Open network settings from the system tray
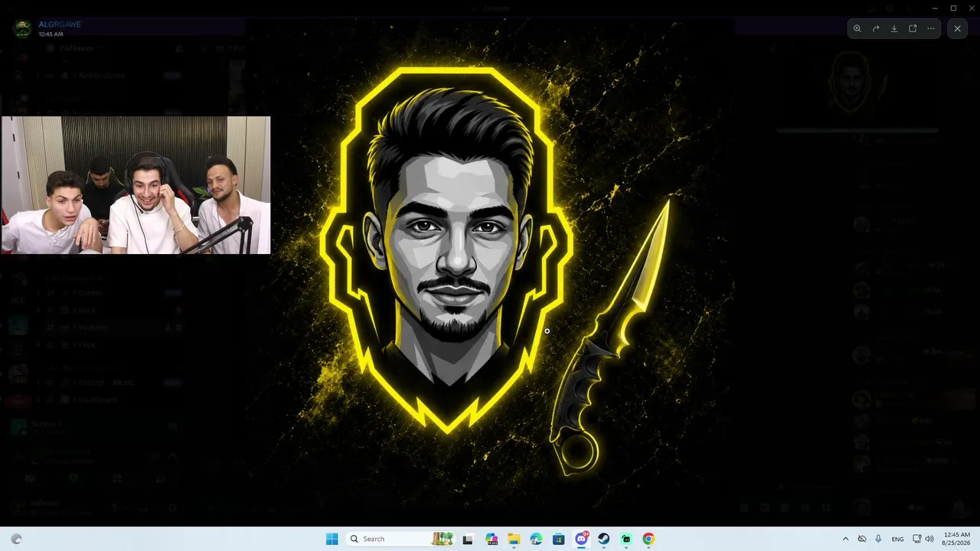 click(x=917, y=539)
